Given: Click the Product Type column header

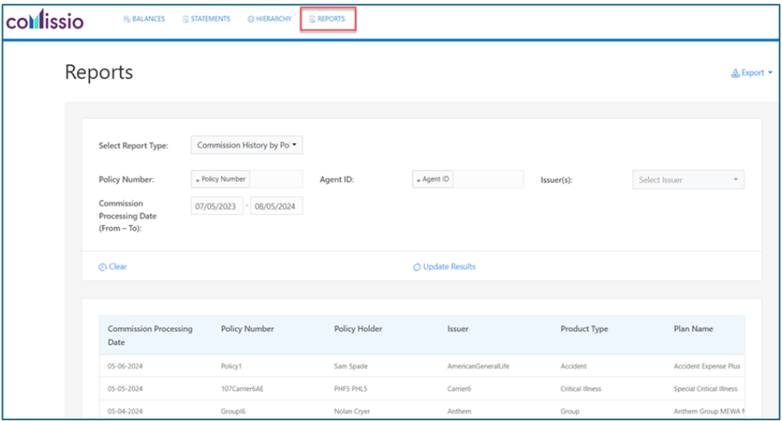Looking at the screenshot, I should point(584,329).
